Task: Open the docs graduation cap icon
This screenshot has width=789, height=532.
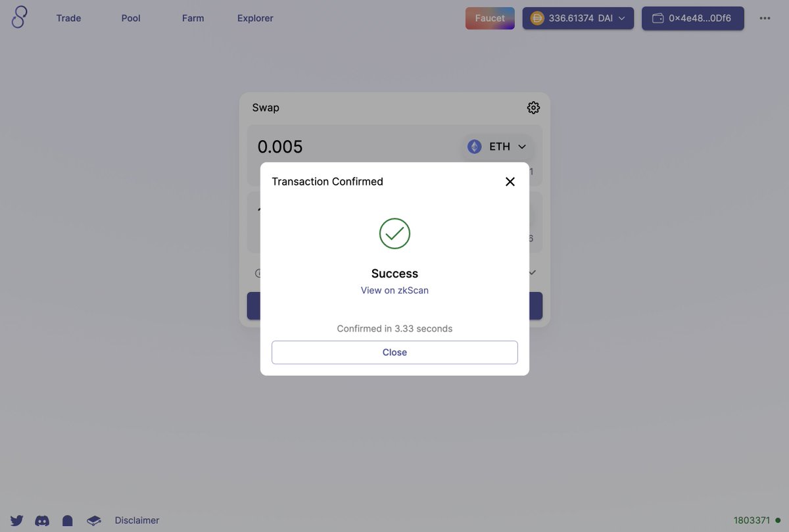Action: point(94,520)
